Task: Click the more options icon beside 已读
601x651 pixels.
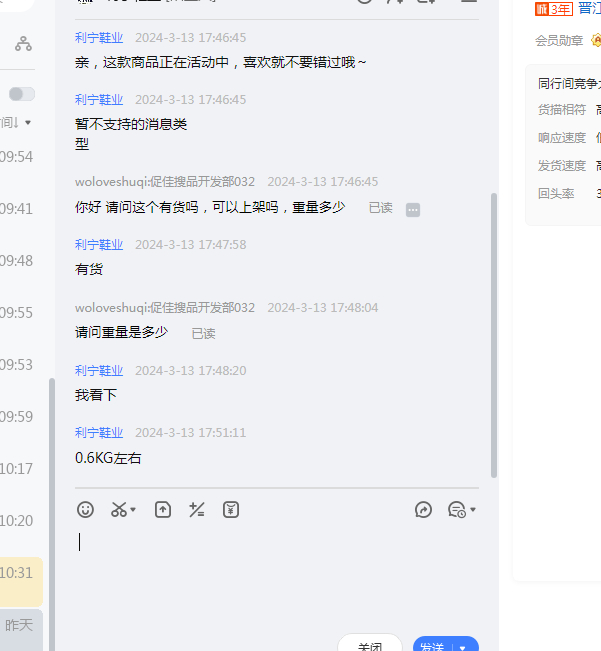Action: pos(413,210)
